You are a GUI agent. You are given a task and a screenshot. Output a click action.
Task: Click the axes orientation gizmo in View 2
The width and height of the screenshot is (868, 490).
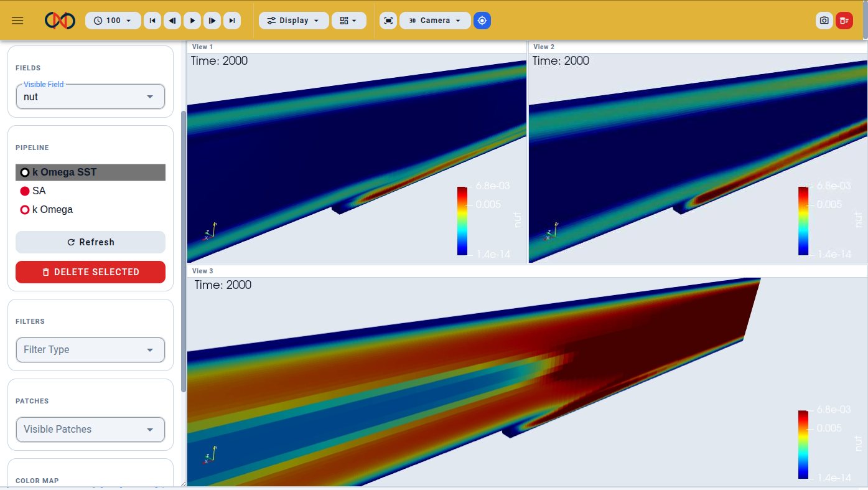tap(551, 232)
